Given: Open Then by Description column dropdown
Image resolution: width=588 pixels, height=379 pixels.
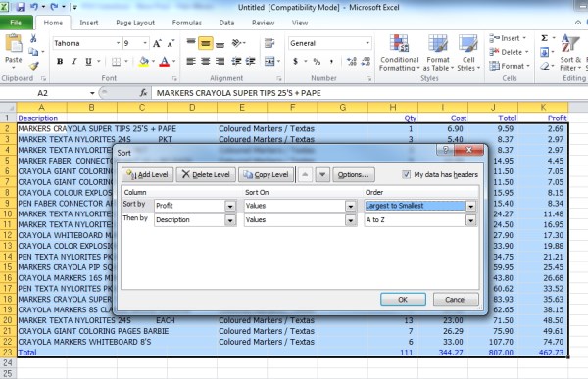Looking at the screenshot, I should click(230, 220).
